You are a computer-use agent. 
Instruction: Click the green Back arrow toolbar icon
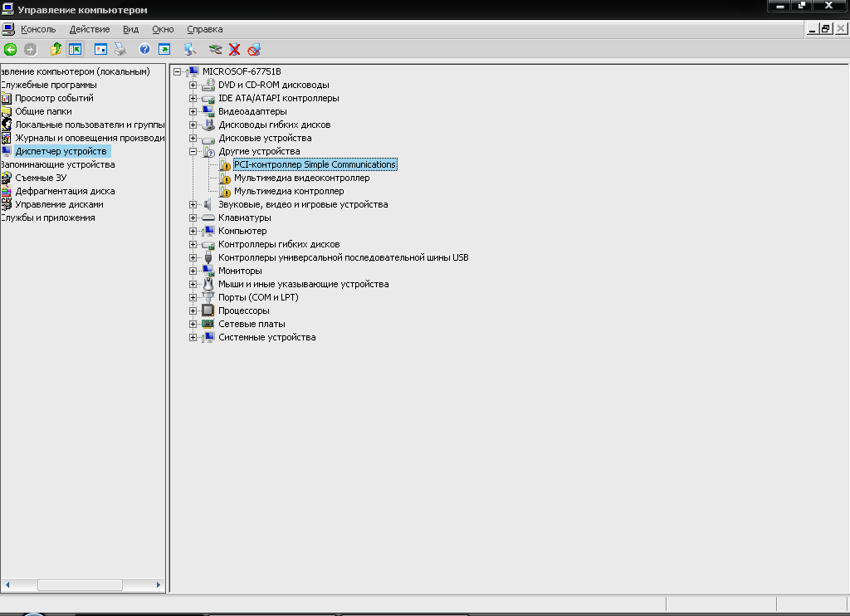coord(10,49)
